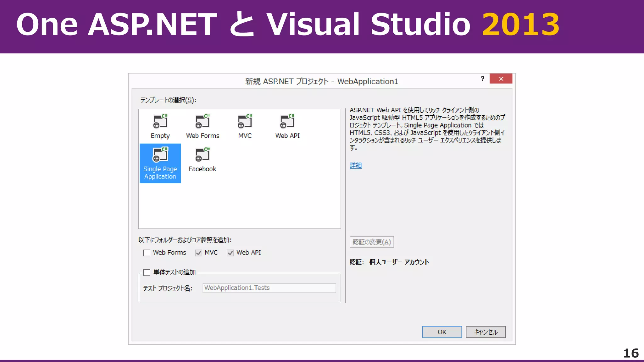Select the Empty project template icon
644x362 pixels.
pos(160,122)
